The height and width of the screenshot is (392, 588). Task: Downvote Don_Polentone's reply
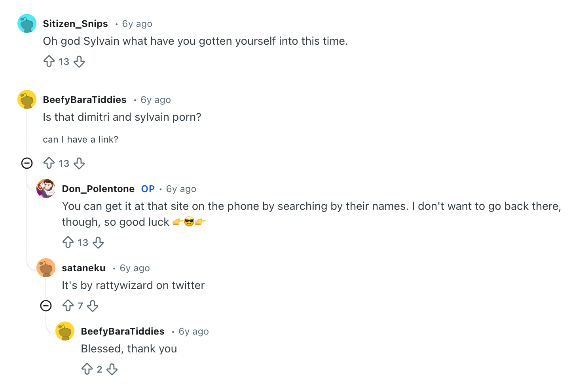click(x=98, y=242)
